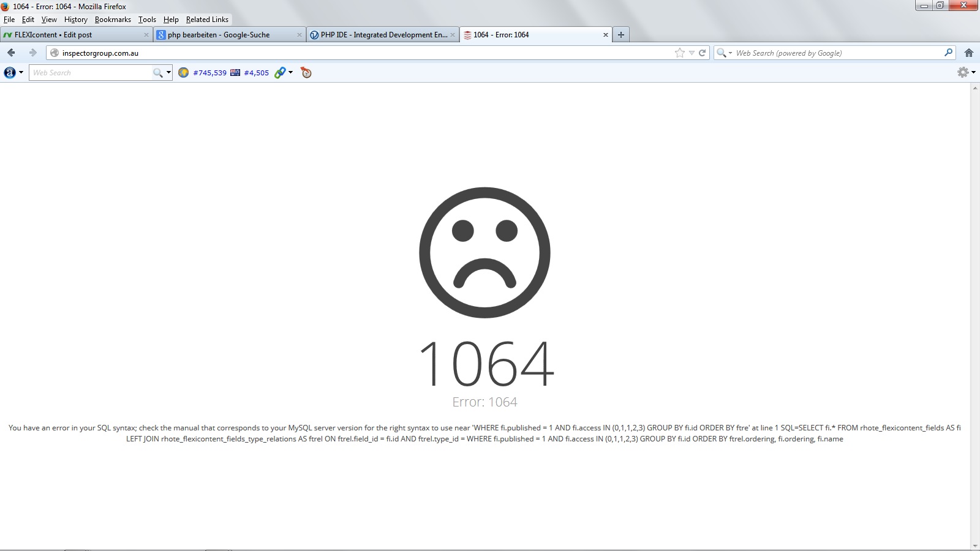This screenshot has width=980, height=551.
Task: Open the Edit menu
Action: [28, 20]
